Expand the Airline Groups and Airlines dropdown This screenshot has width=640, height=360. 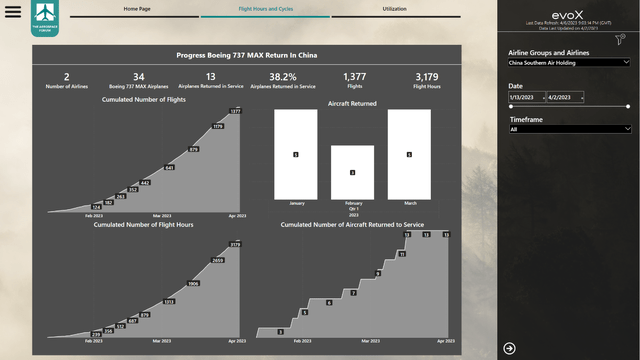click(x=569, y=62)
